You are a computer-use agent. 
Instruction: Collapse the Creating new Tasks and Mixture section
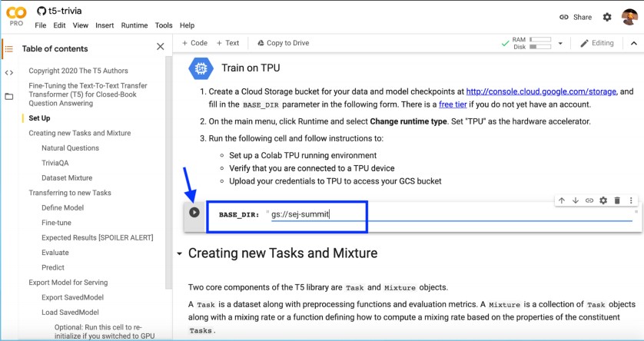[x=180, y=253]
